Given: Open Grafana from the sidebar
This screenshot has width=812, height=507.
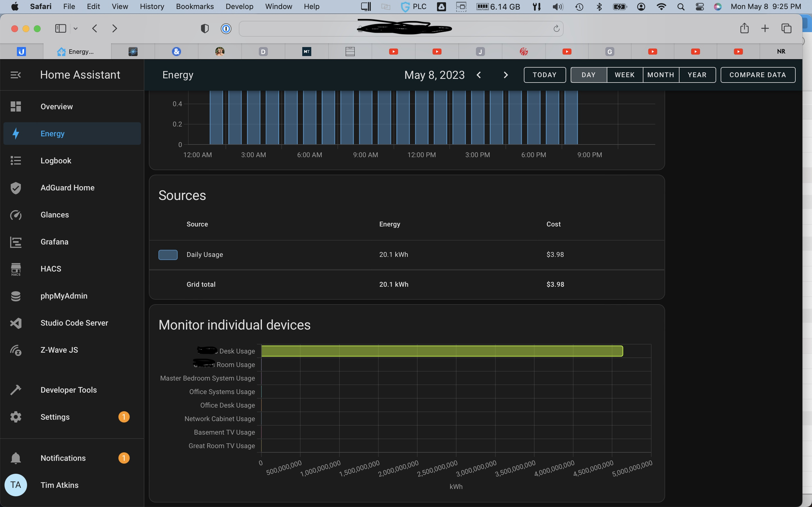Looking at the screenshot, I should 54,241.
